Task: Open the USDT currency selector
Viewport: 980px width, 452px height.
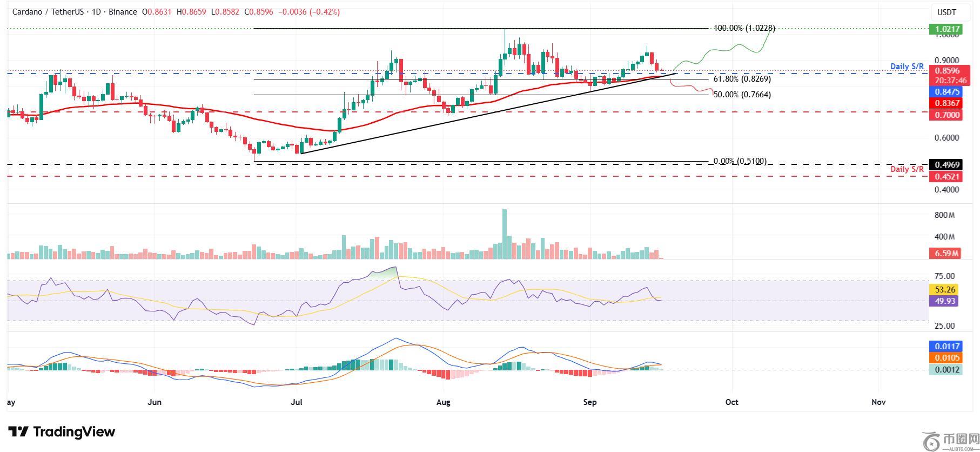Action: [946, 12]
